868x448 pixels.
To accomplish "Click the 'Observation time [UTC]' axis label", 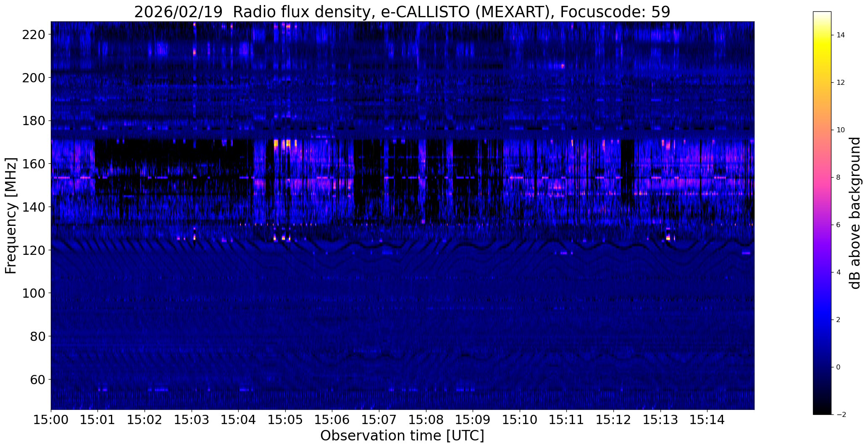I will (402, 435).
